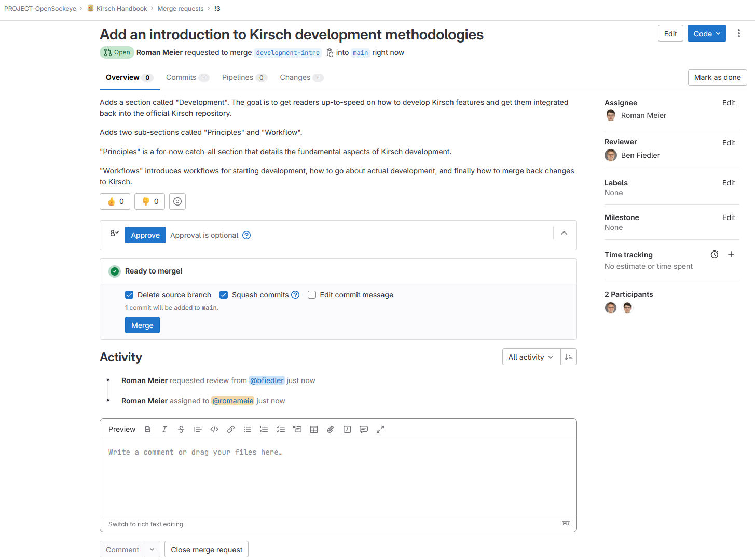Edit the Milestone
The image size is (755, 560).
coord(729,217)
